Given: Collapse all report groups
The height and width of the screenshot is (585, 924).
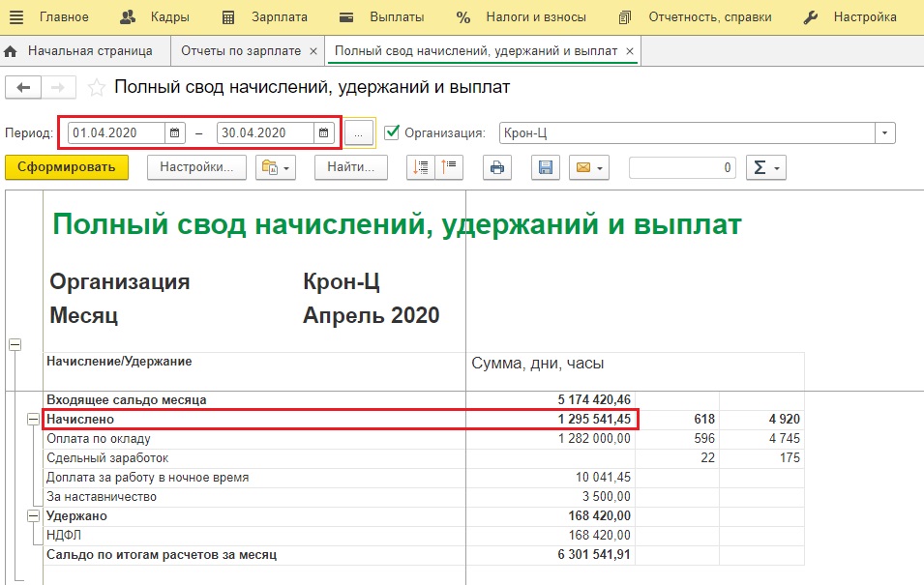Looking at the screenshot, I should tap(449, 167).
